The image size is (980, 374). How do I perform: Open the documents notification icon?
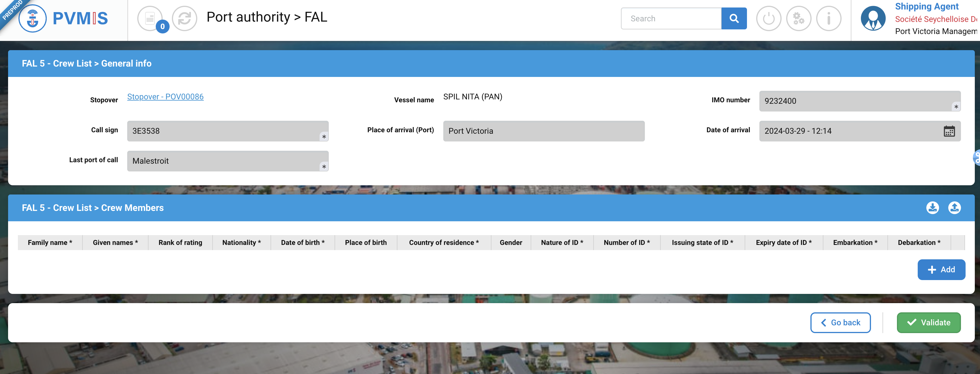coord(150,18)
